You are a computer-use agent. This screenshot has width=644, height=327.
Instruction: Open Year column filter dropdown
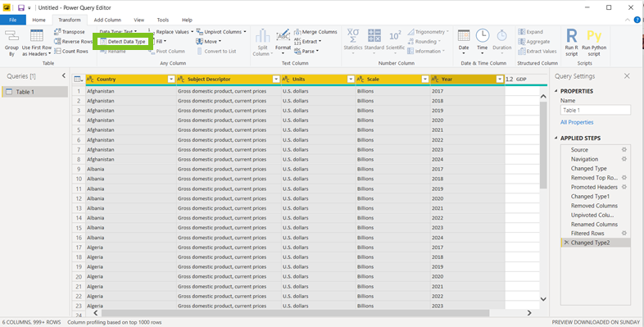click(500, 79)
